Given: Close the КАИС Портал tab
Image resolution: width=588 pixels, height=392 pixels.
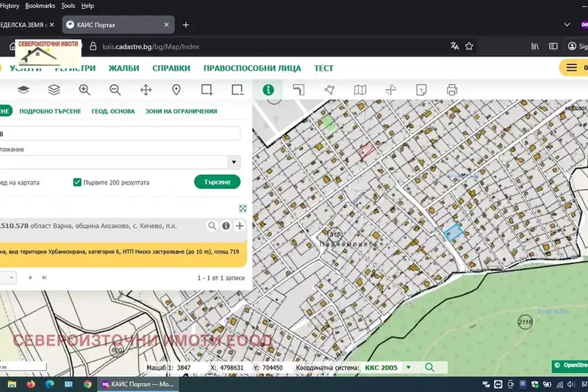Looking at the screenshot, I should [x=167, y=24].
